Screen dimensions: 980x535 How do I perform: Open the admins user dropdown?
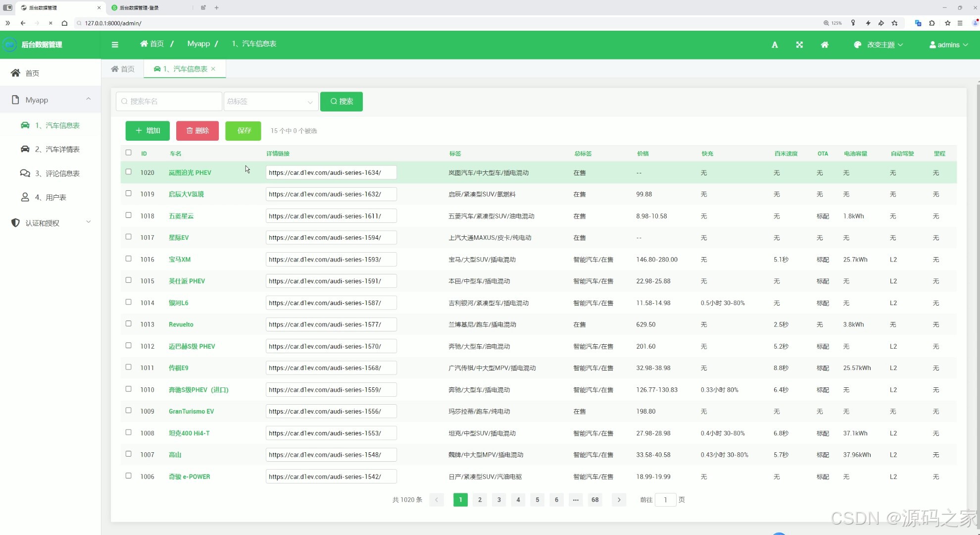coord(948,45)
